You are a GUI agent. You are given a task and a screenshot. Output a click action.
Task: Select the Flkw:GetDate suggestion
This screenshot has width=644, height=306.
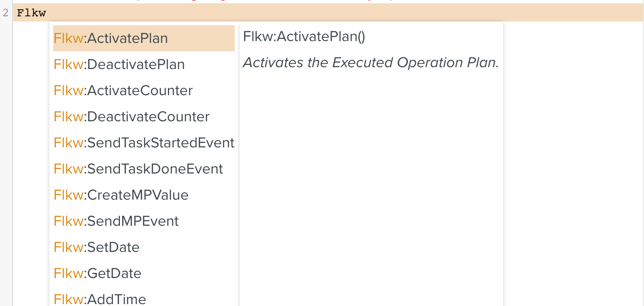pyautogui.click(x=98, y=273)
